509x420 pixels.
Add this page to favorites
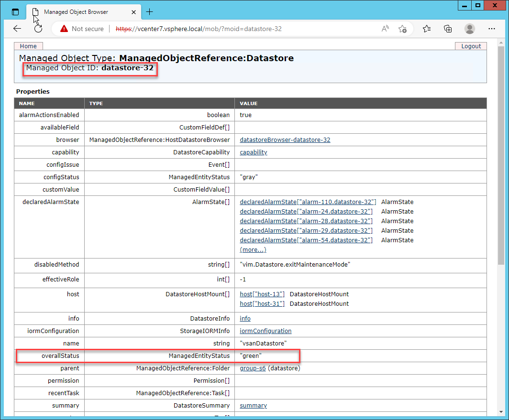tap(403, 29)
